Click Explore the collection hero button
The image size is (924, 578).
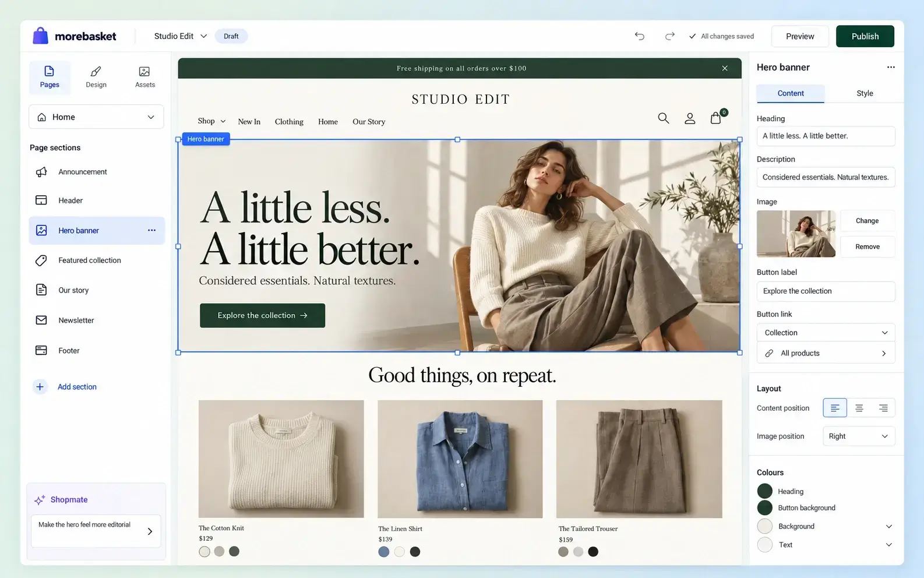[262, 315]
